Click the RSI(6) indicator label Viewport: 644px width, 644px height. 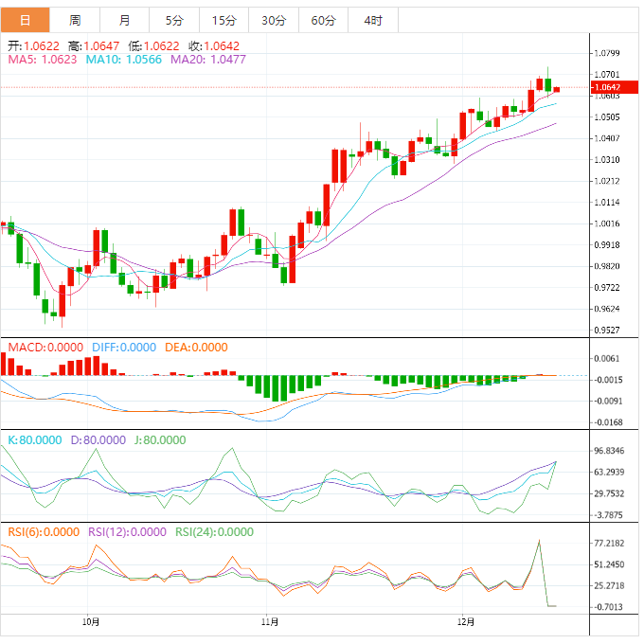coord(44,532)
